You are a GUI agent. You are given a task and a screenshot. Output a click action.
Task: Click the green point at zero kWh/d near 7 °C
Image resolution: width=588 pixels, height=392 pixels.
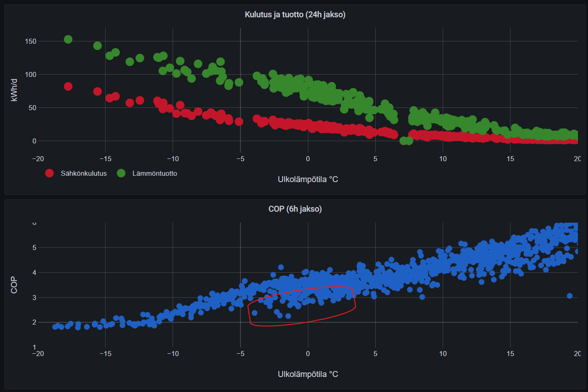(404, 141)
